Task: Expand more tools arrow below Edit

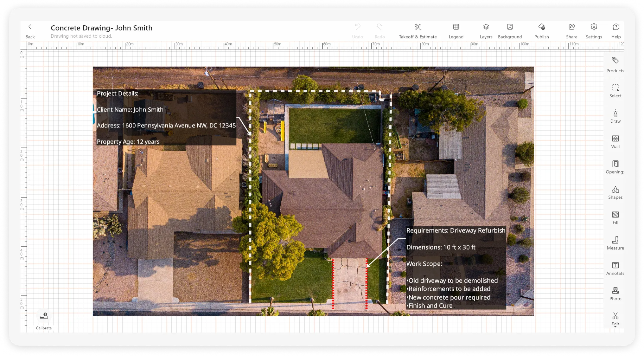Action: coord(615,327)
